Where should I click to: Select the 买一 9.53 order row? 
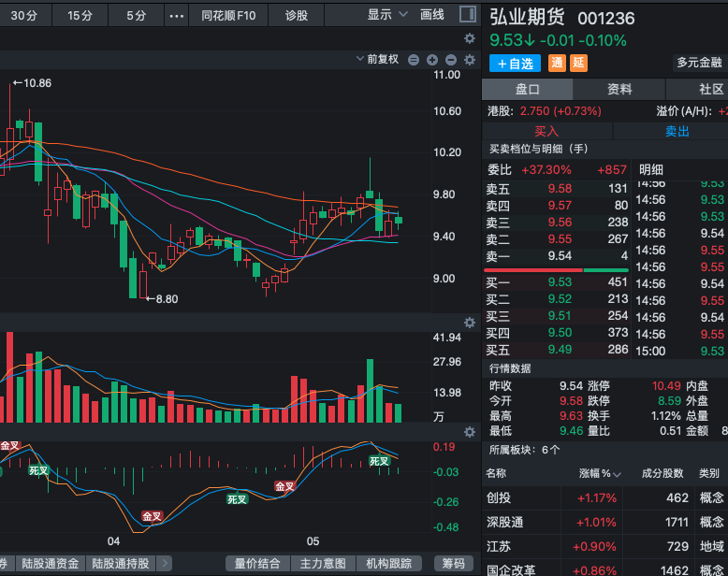556,282
